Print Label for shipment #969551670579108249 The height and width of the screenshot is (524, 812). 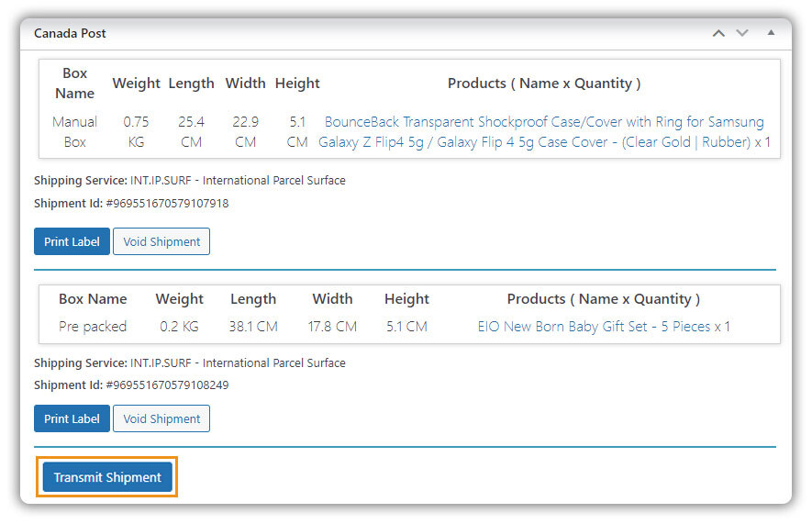point(72,418)
